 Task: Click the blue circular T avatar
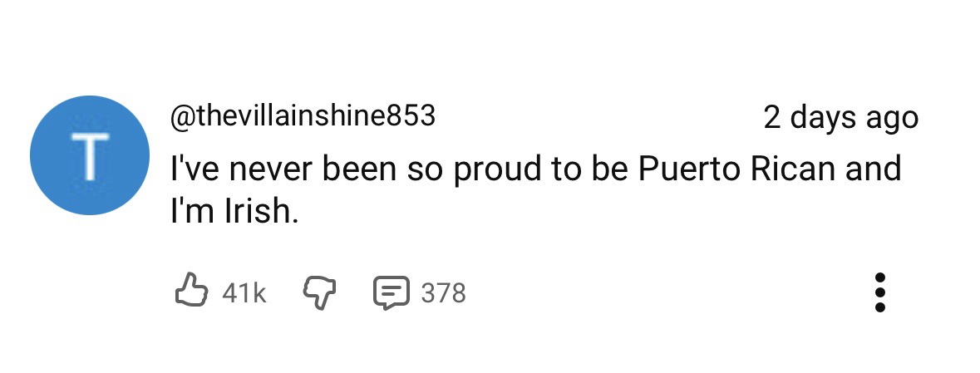pos(90,155)
